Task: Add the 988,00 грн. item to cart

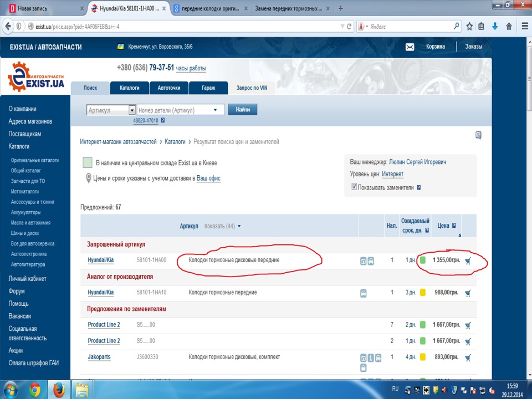Action: click(468, 293)
